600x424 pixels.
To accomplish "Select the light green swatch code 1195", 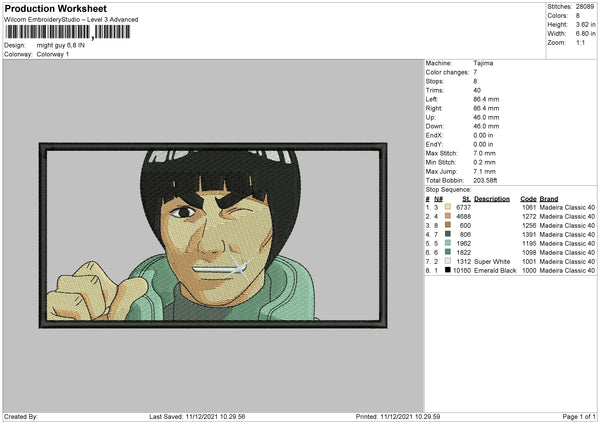I will 447,243.
